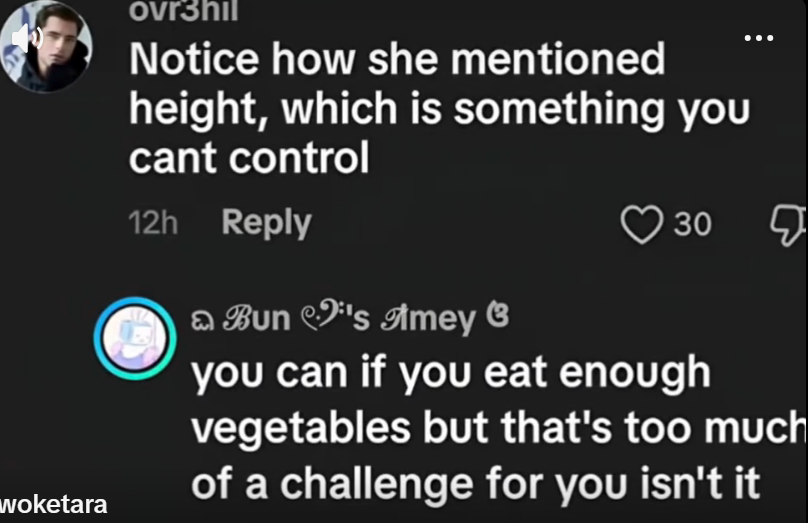Click the word "vegetables" in the reply
The height and width of the screenshot is (523, 808).
(300, 429)
